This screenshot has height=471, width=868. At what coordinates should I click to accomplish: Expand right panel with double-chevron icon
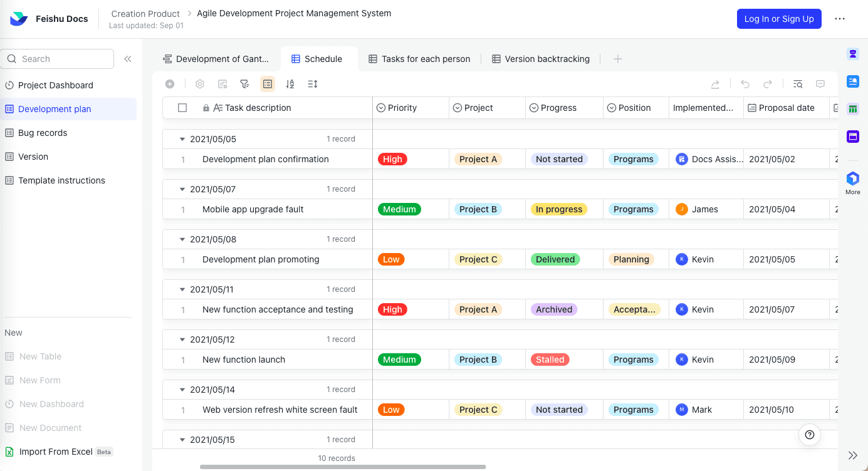pyautogui.click(x=853, y=455)
